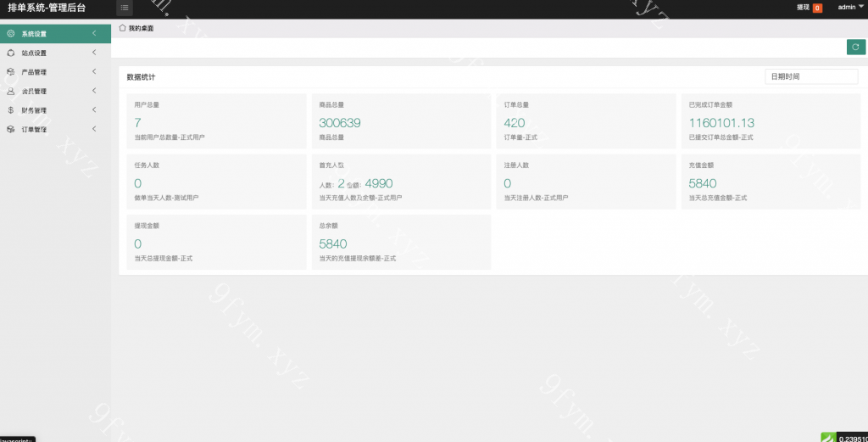Open the 系统设置 menu

tap(55, 34)
